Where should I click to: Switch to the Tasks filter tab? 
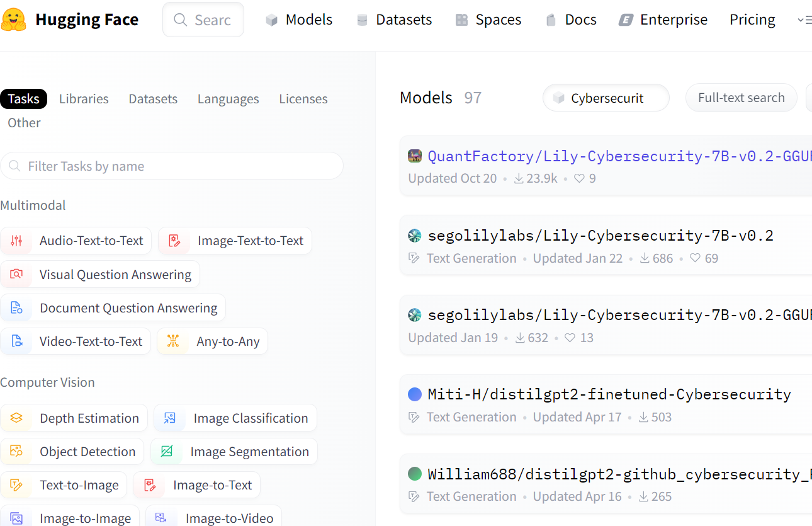click(x=24, y=99)
